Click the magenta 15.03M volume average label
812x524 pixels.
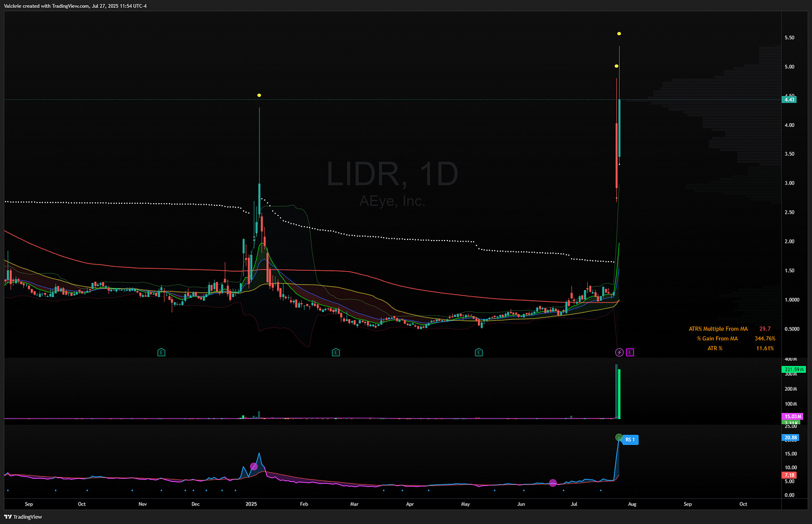(x=792, y=416)
